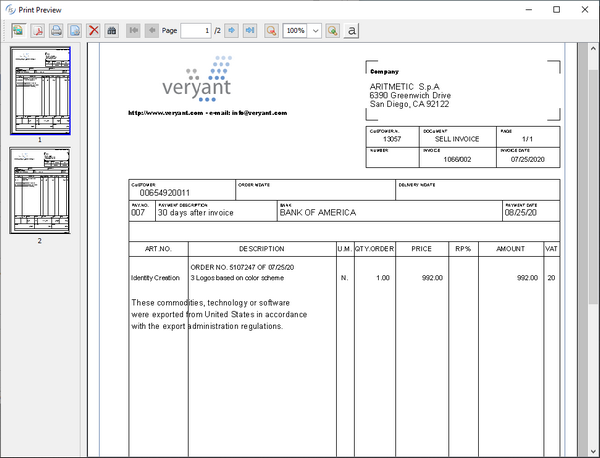Click the 'San Diego, CA 92122' line

pos(409,104)
